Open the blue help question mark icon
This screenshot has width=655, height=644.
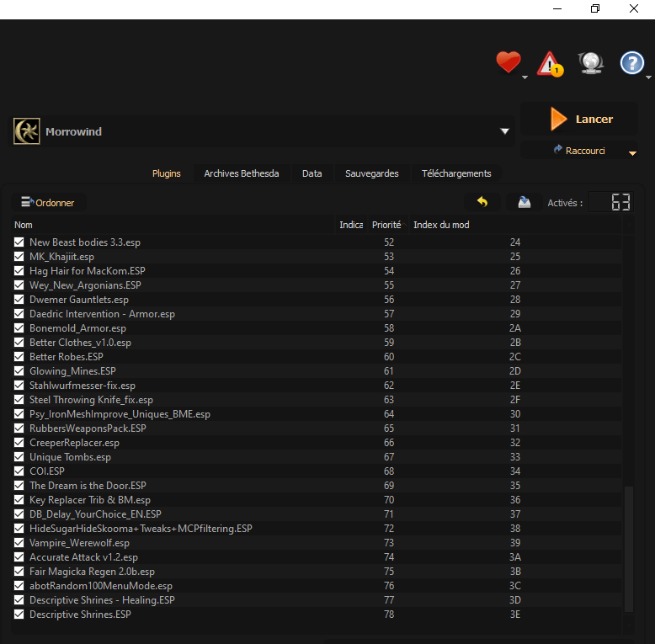[x=631, y=63]
